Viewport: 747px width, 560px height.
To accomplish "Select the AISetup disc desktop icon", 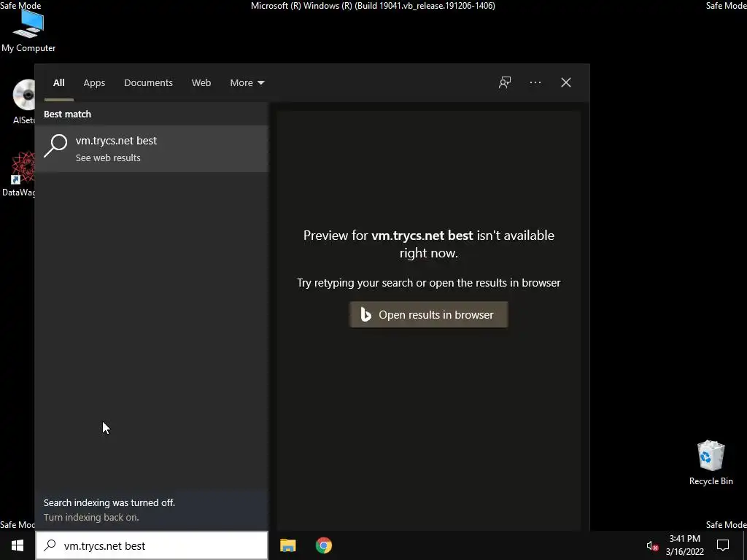I will point(23,102).
